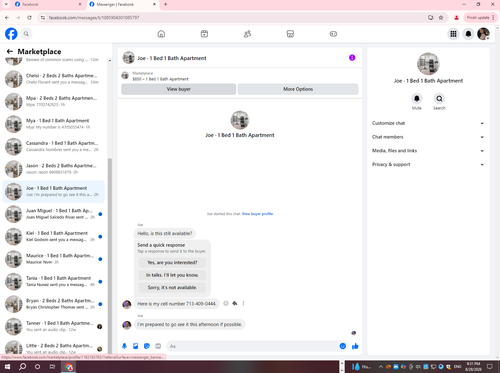The image size is (500, 373).
Task: Open Tanner 1 Bed 1 Bath conversation
Action: 53,326
